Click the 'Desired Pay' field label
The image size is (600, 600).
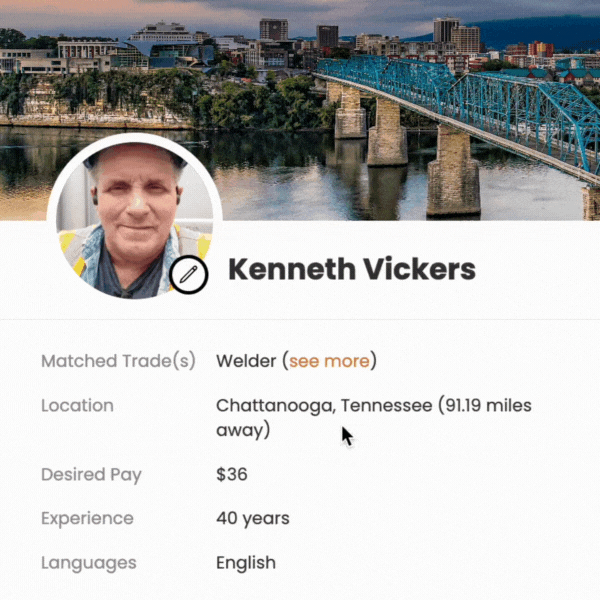click(x=91, y=475)
